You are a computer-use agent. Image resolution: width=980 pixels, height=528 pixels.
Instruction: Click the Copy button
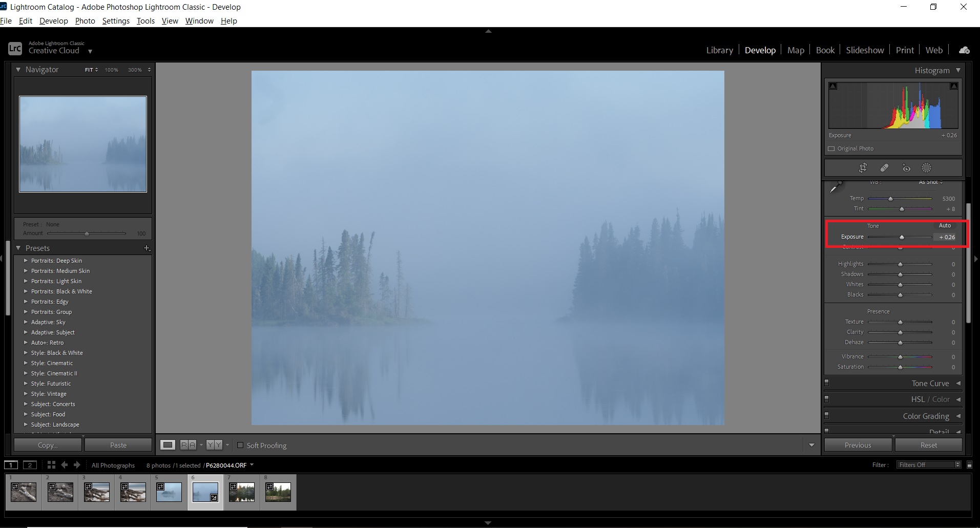point(47,445)
